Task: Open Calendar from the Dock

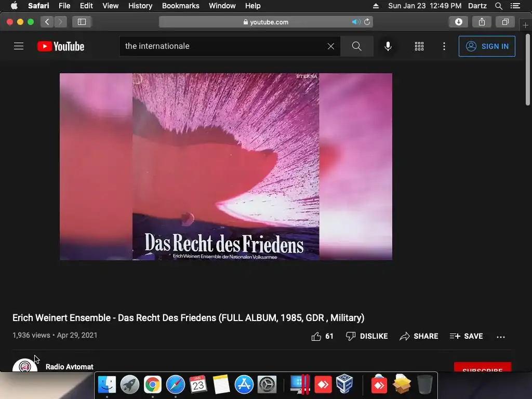Action: pos(198,384)
